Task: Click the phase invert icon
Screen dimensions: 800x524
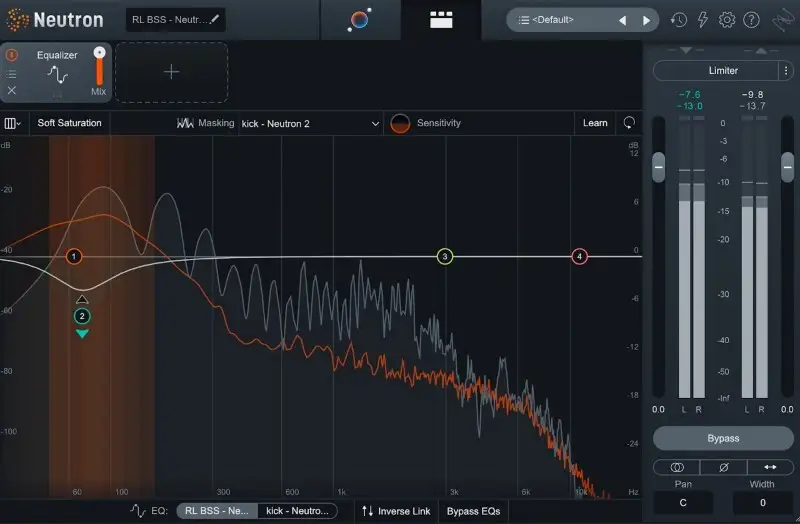Action: click(x=723, y=467)
